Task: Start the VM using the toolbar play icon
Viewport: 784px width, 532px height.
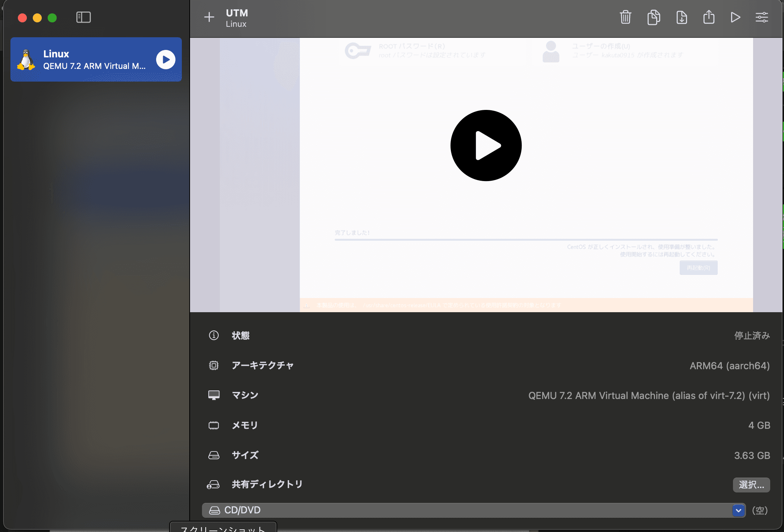Action: coord(735,17)
